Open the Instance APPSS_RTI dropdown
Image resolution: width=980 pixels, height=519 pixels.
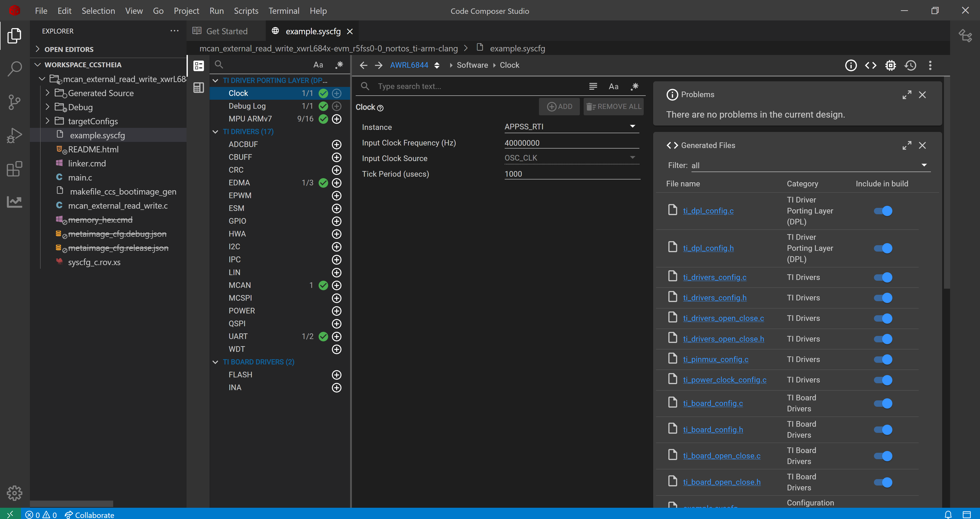632,127
